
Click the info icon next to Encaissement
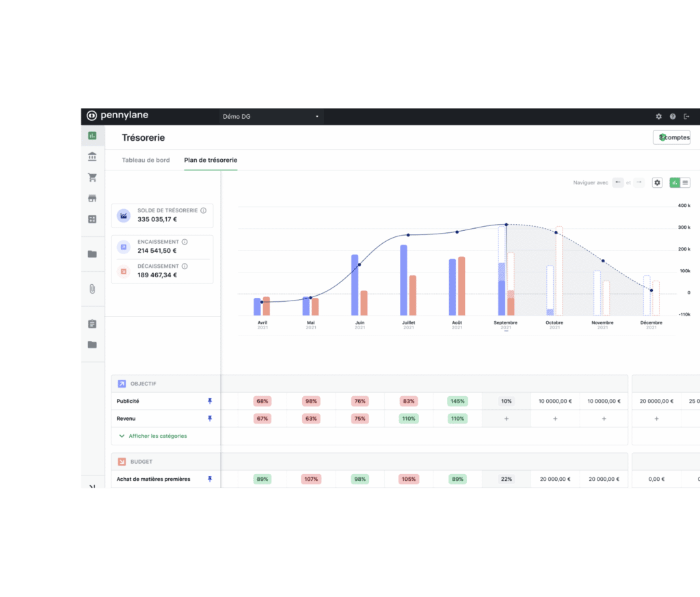(x=185, y=242)
